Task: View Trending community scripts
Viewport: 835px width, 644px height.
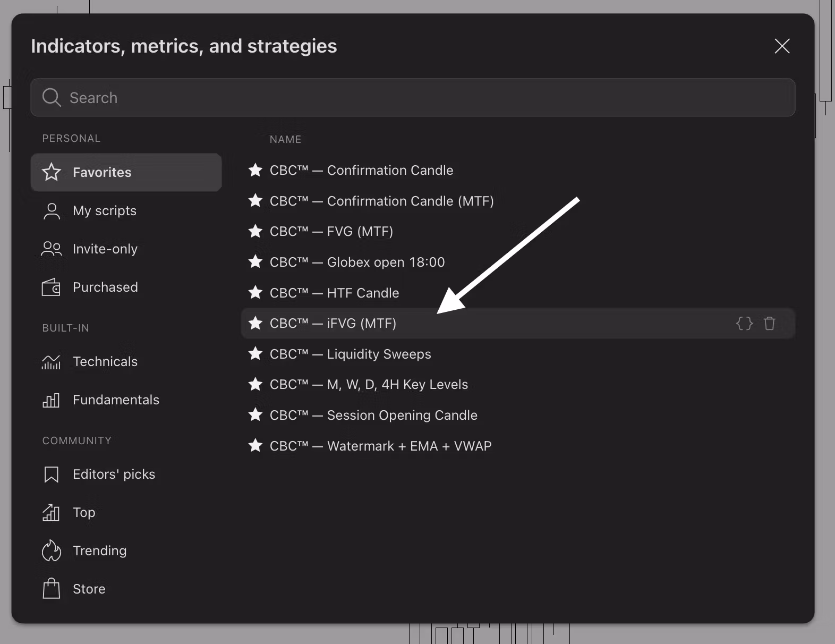Action: point(126,551)
